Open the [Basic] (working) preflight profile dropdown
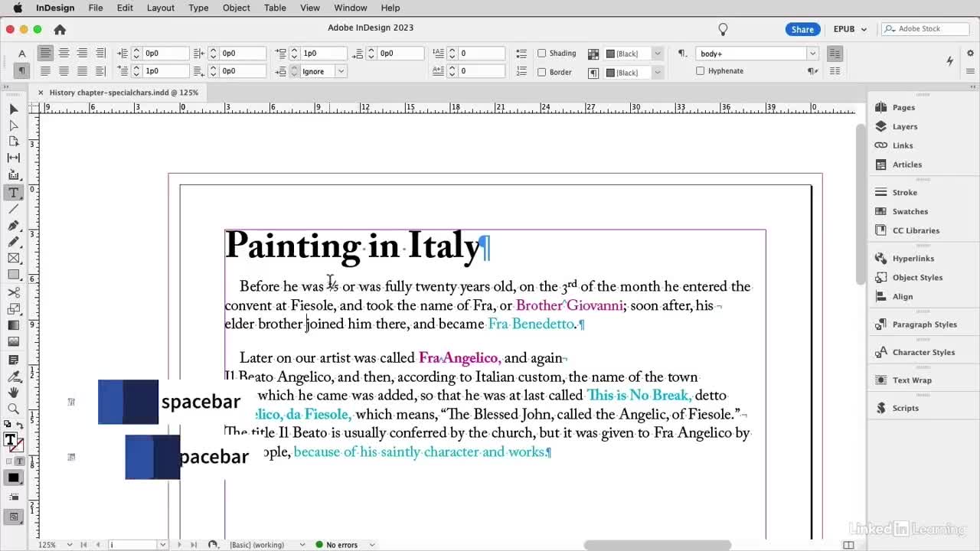Image resolution: width=980 pixels, height=551 pixels. pyautogui.click(x=302, y=545)
